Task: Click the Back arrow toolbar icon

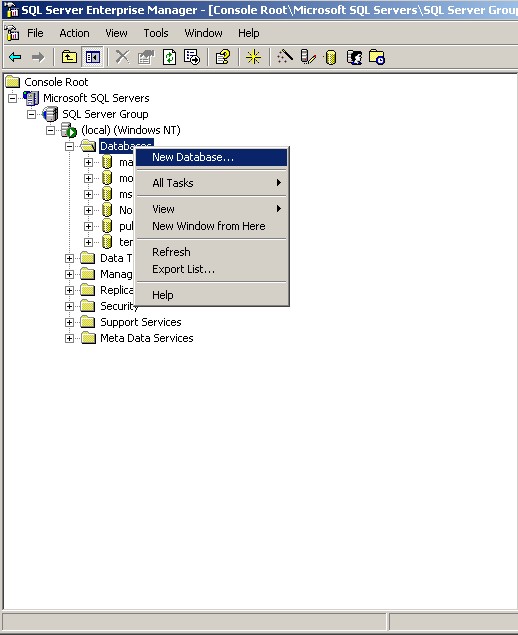Action: tap(15, 57)
